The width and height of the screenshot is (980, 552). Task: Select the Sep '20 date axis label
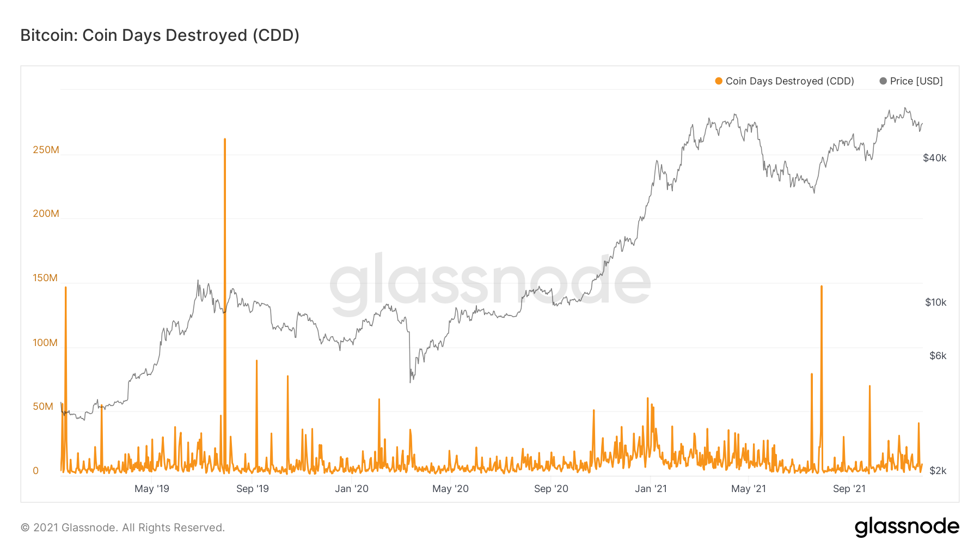(x=551, y=489)
